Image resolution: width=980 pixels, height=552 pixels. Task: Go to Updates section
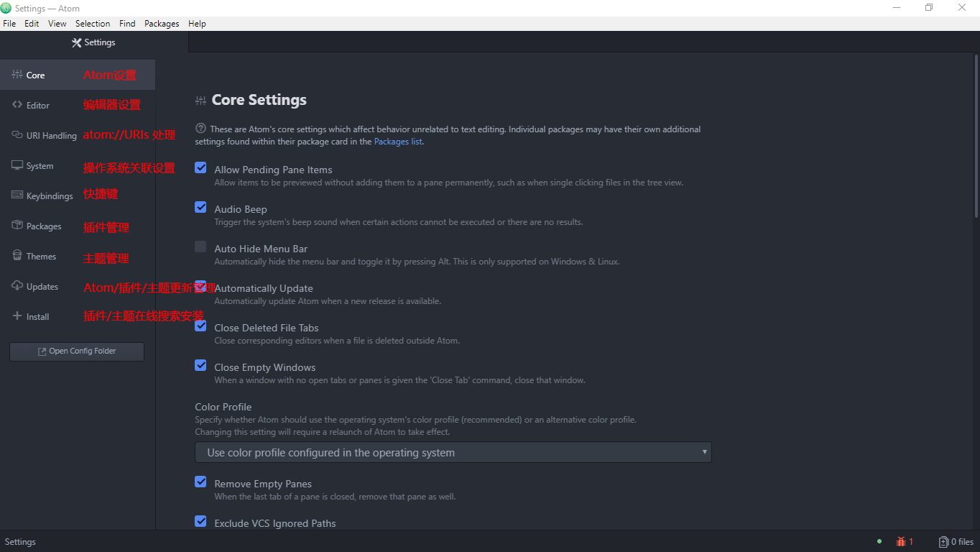click(x=78, y=286)
